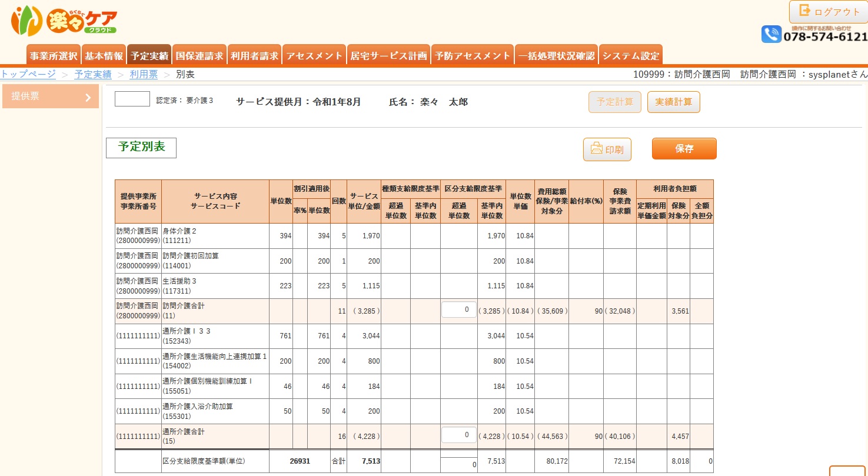
Task: Click the 訪問介護合計 超過単位数 input field
Action: click(458, 310)
